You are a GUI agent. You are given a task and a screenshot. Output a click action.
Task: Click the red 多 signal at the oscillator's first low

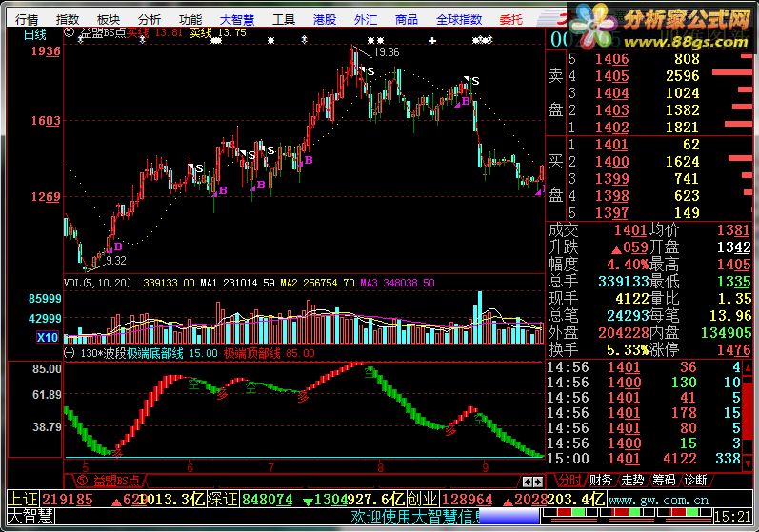[116, 453]
